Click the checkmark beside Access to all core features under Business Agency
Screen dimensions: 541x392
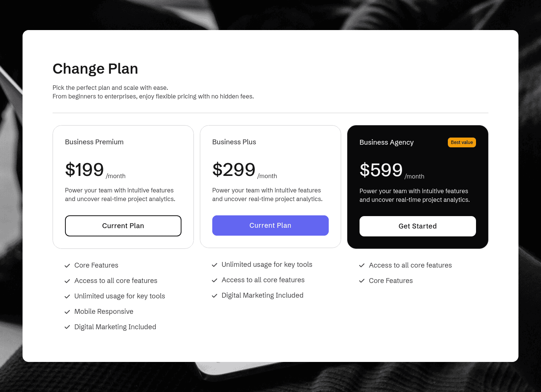coord(362,265)
